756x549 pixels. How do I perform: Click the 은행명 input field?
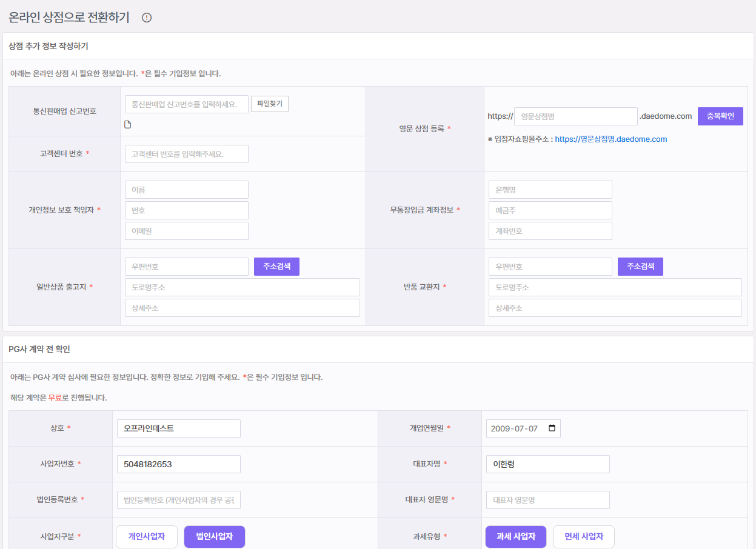coord(550,190)
